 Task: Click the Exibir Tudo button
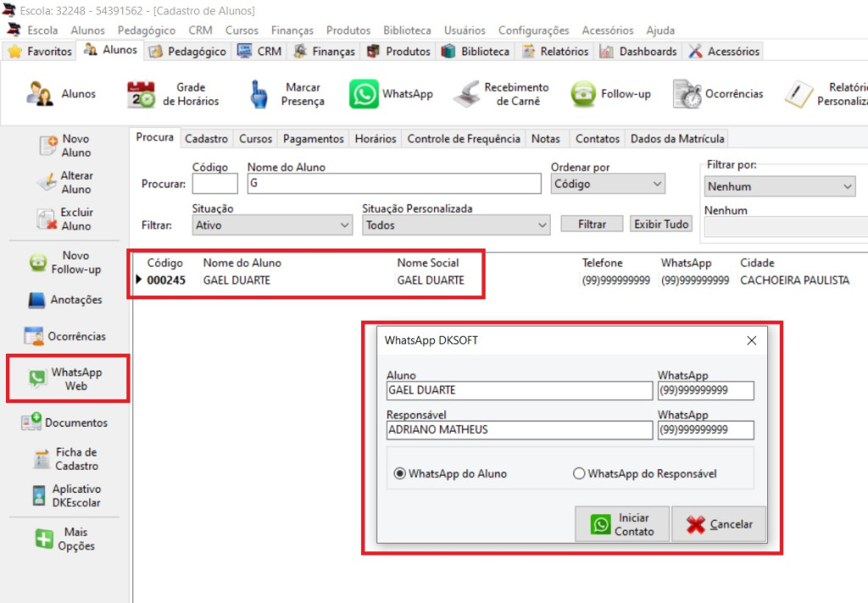pyautogui.click(x=661, y=224)
